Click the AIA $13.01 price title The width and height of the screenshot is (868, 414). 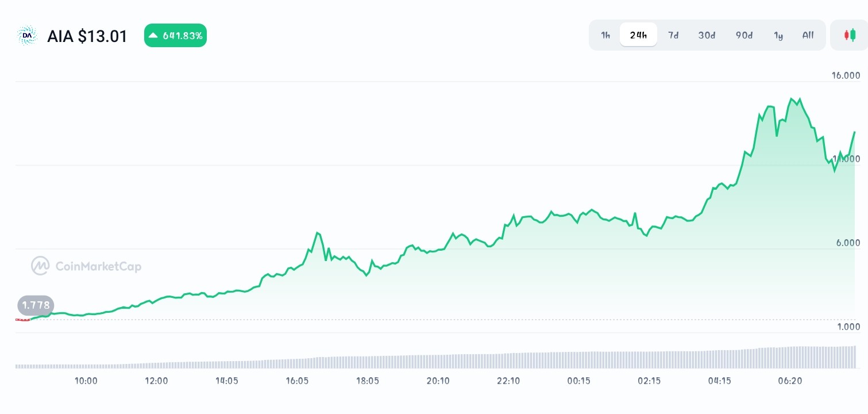pyautogui.click(x=87, y=36)
